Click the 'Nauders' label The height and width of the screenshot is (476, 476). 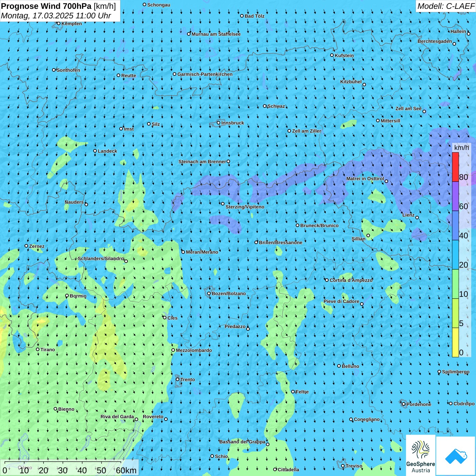(x=74, y=202)
